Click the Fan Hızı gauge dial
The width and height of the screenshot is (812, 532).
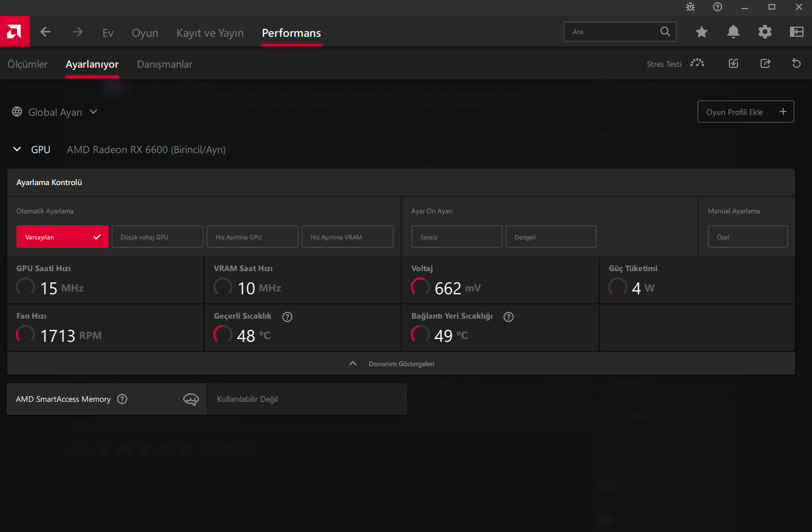tap(25, 334)
